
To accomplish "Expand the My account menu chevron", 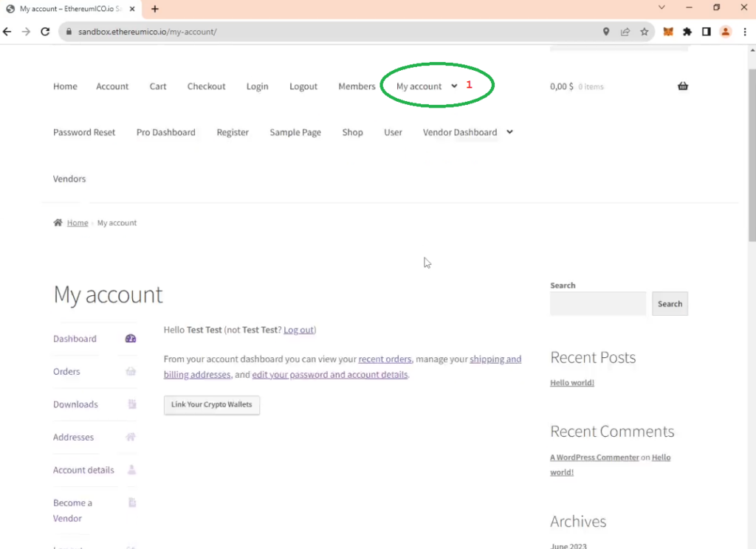I will (454, 86).
